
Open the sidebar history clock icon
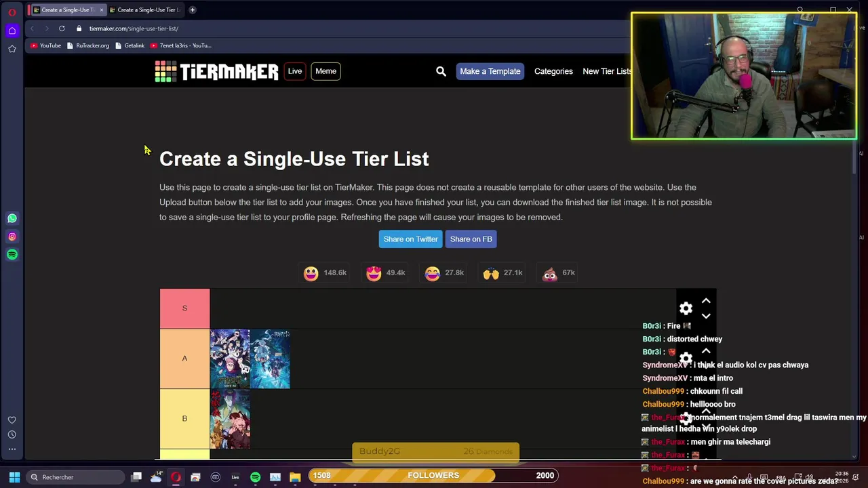click(12, 434)
